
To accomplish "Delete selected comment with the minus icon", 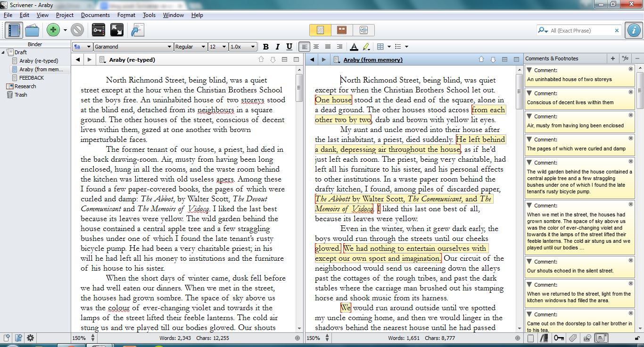I will [x=637, y=58].
